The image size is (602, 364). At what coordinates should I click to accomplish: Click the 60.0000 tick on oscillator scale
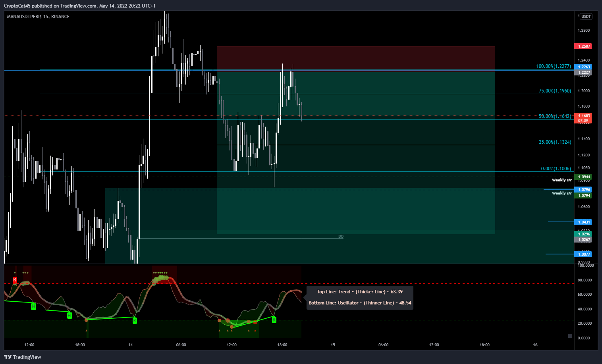click(x=585, y=295)
